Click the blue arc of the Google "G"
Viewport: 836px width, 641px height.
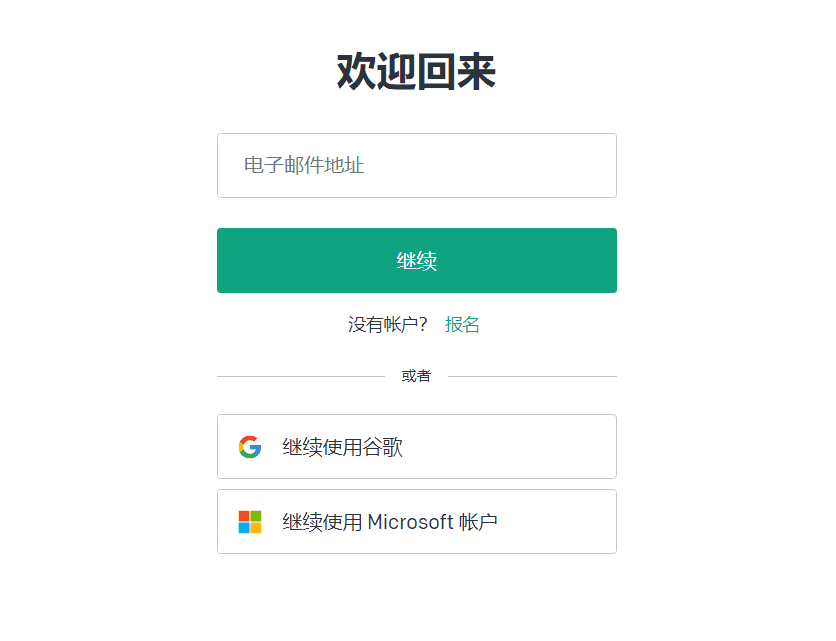click(258, 450)
